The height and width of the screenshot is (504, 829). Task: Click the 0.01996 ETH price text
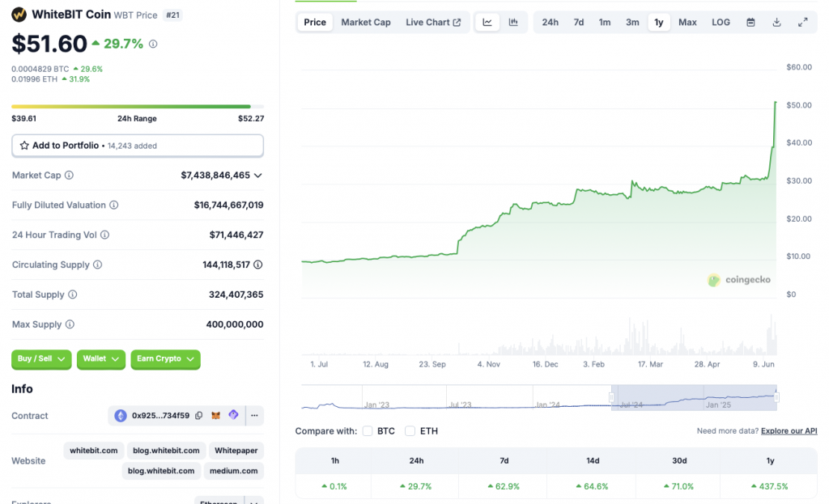tap(34, 79)
